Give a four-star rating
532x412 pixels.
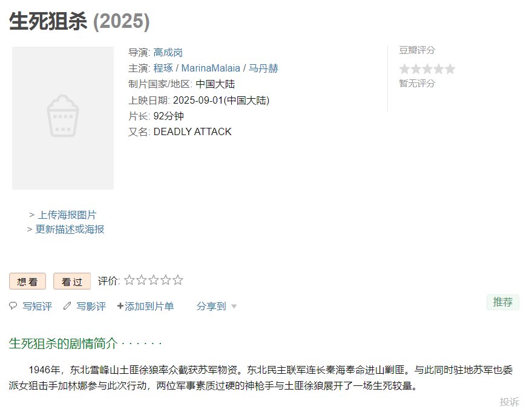tap(166, 281)
